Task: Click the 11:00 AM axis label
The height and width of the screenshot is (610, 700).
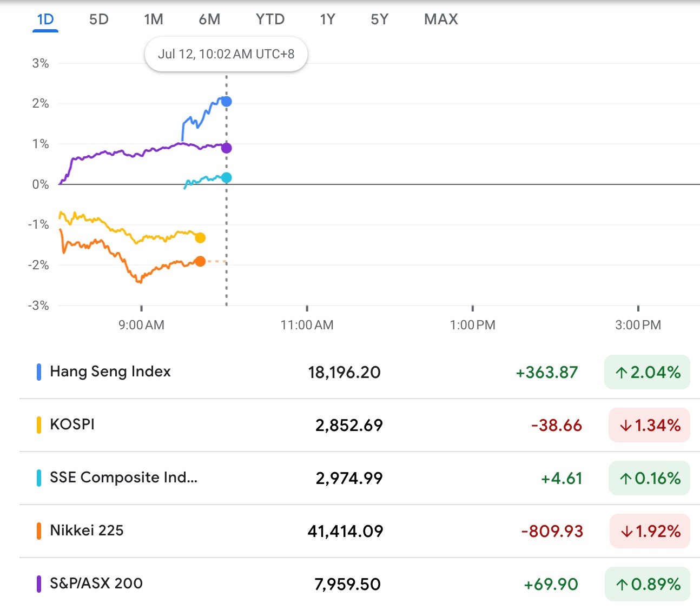Action: 307,325
